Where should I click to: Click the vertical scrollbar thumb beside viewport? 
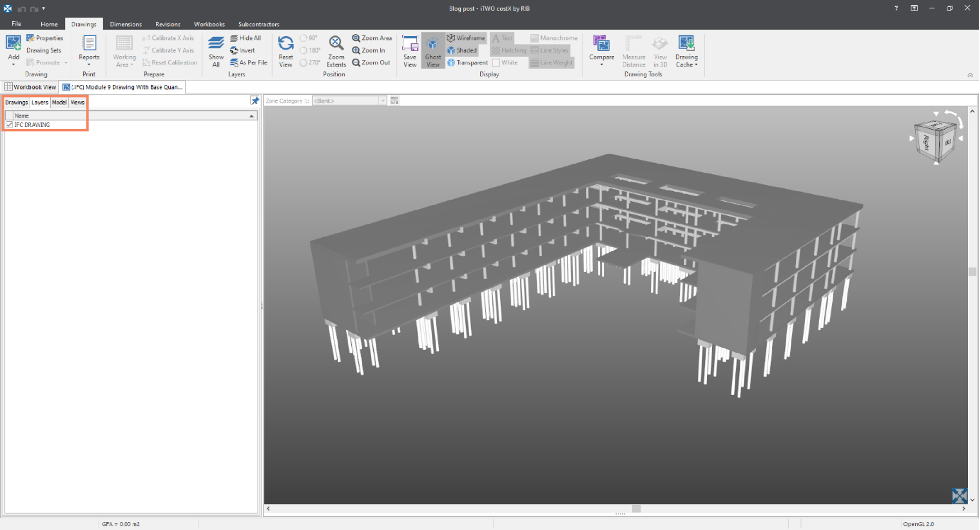[973, 271]
